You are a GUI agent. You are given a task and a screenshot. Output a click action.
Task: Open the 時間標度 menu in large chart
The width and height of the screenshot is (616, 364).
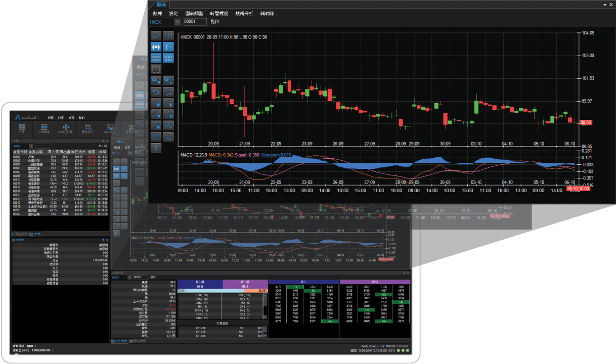[218, 14]
